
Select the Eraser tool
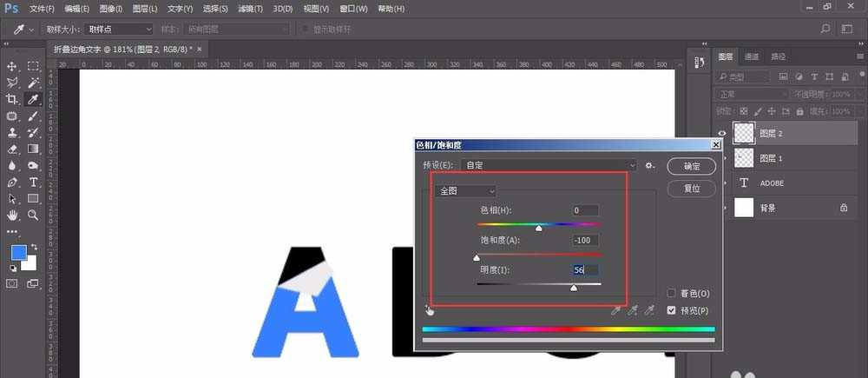click(x=12, y=149)
